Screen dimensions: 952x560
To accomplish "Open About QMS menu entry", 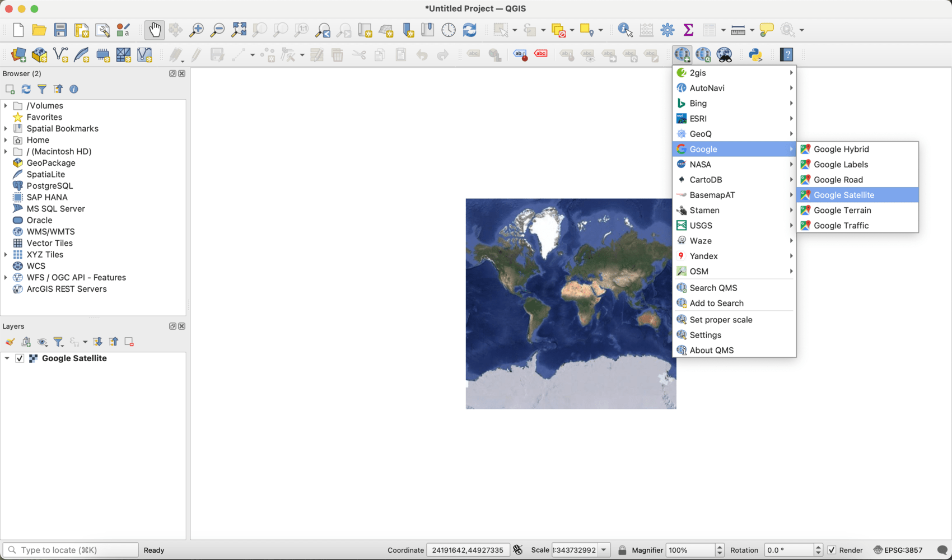I will pyautogui.click(x=734, y=351).
